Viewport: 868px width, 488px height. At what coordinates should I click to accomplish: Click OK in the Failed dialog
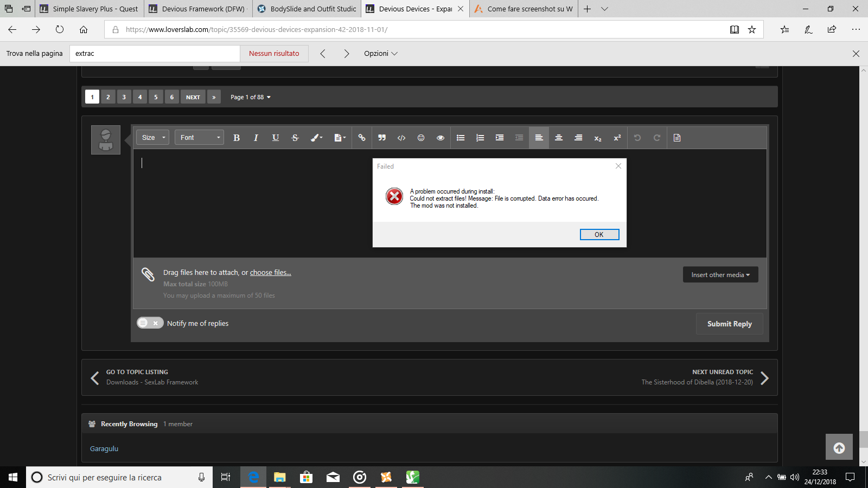pos(599,234)
